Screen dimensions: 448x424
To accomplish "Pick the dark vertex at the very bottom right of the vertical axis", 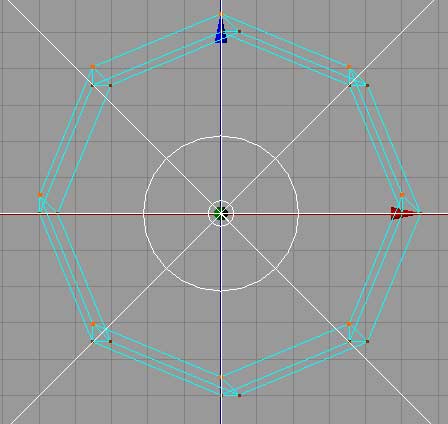I will [239, 396].
